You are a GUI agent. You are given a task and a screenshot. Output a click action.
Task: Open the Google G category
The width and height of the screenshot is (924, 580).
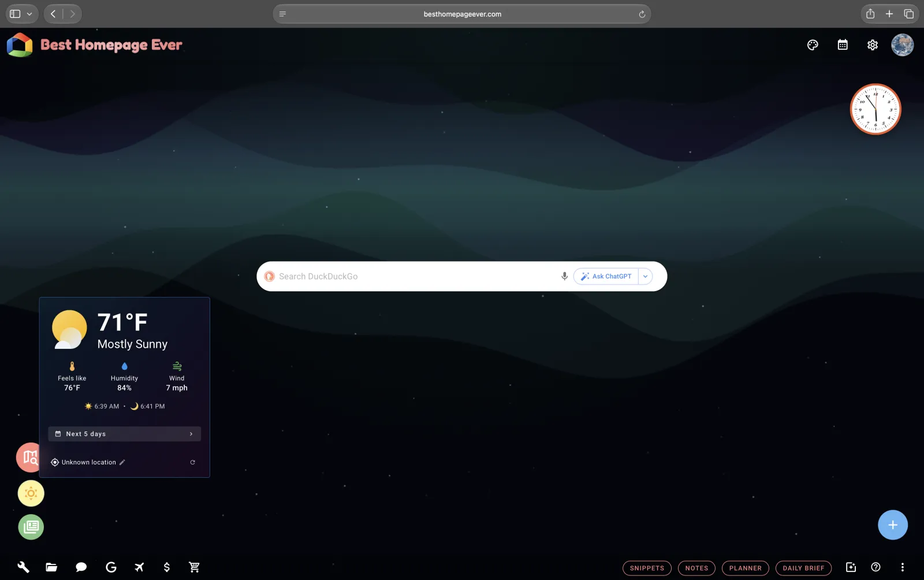[111, 567]
